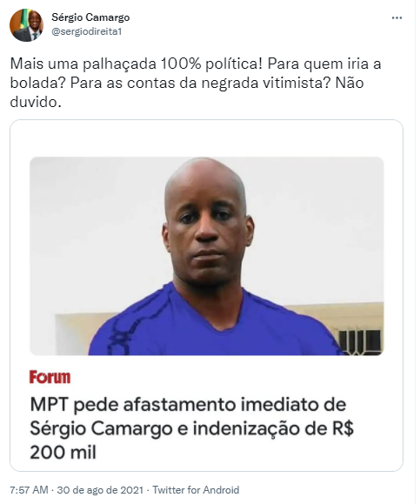The height and width of the screenshot is (504, 420).
Task: Open the 7:57 AM timestamp link
Action: 29,490
